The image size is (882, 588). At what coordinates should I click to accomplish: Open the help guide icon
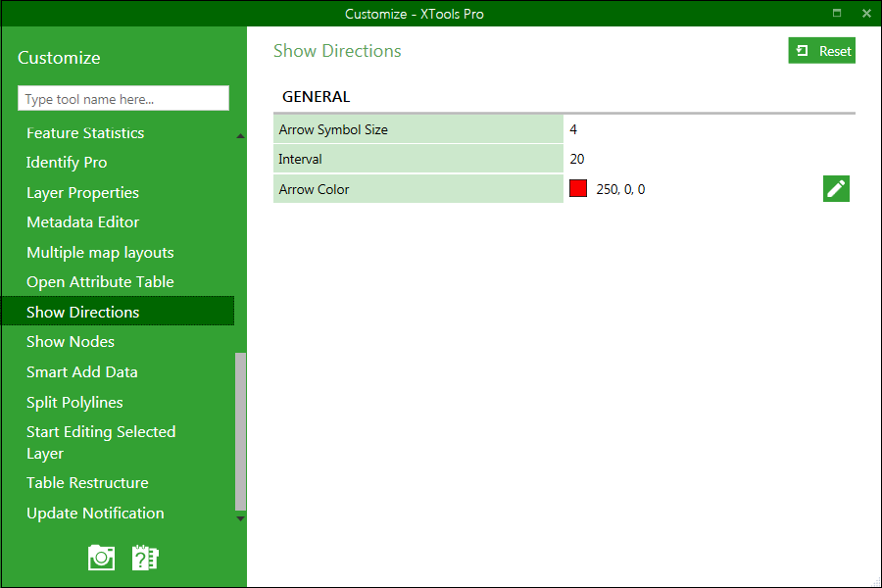pos(145,558)
